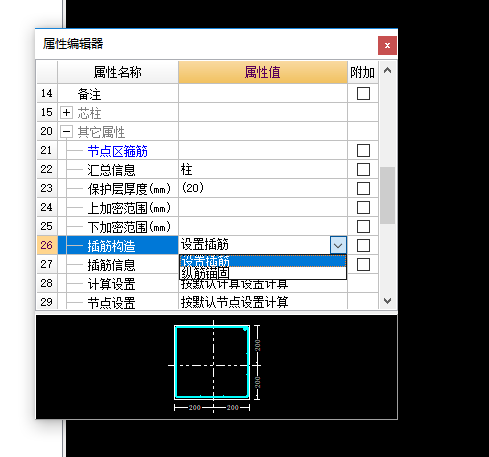
Task: Click the 按默认节点设置计算 value cell
Action: [x=263, y=302]
